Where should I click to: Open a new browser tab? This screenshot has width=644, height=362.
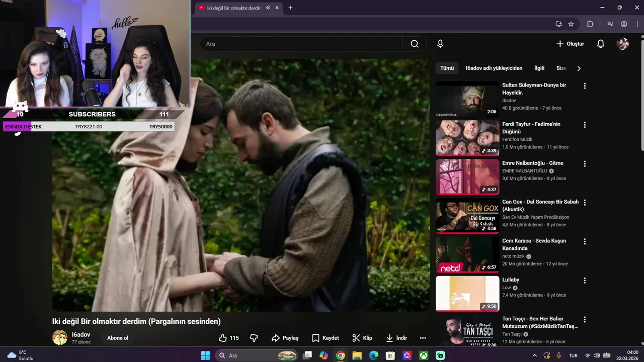[x=290, y=8]
